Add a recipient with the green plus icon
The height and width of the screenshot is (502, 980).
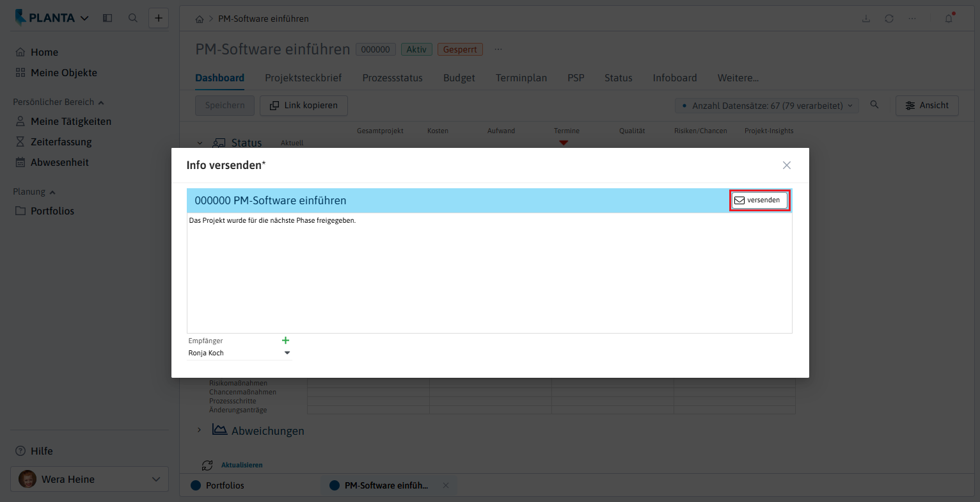(286, 341)
